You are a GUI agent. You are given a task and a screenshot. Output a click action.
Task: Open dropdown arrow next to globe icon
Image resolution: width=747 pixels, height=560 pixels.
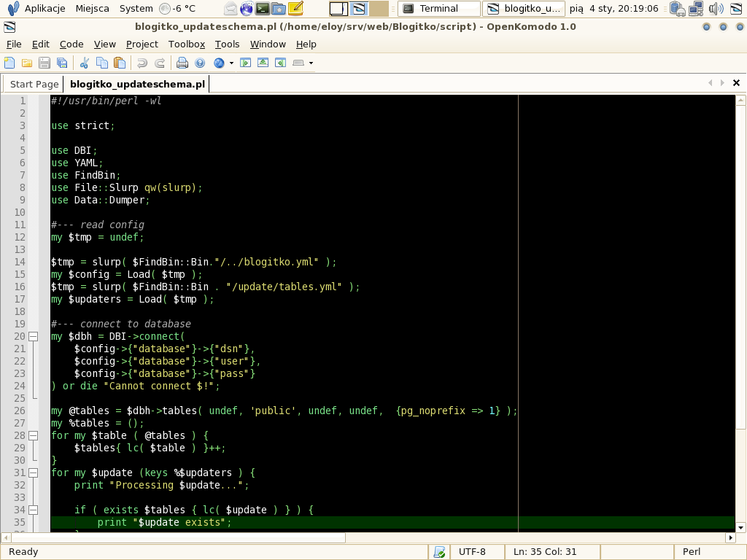coord(231,63)
